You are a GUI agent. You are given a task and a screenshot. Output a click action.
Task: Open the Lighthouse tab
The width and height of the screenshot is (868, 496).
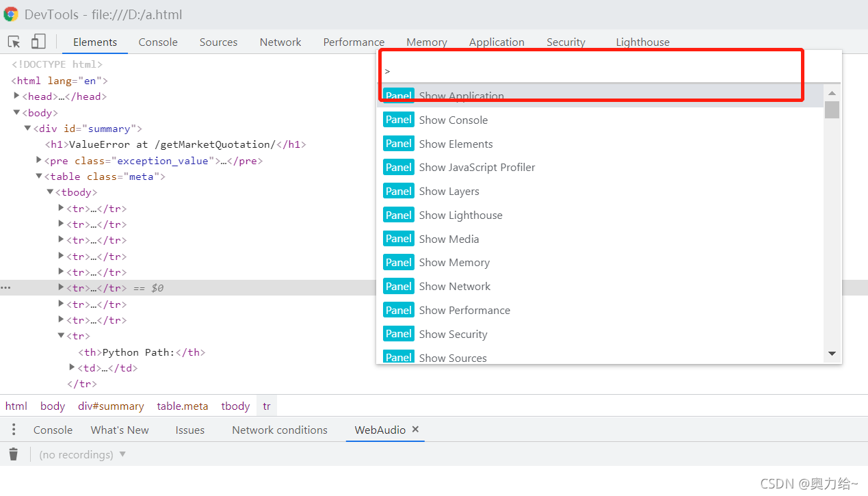(642, 42)
